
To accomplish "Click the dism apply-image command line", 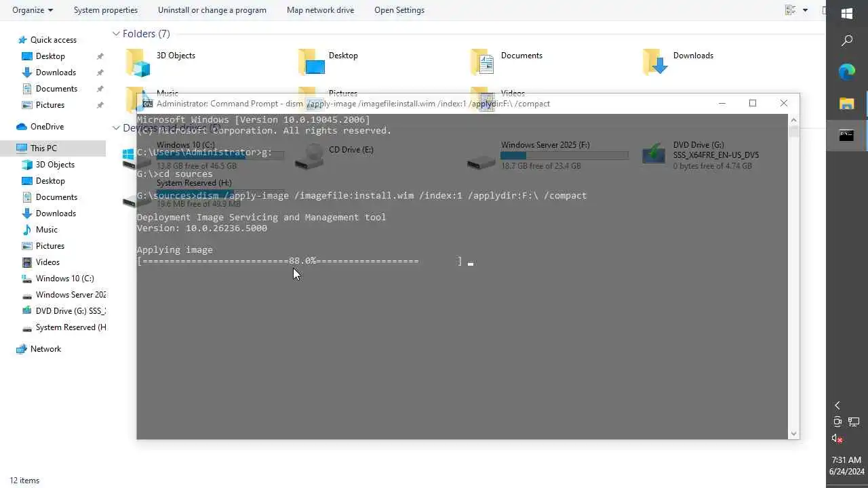I will [361, 196].
